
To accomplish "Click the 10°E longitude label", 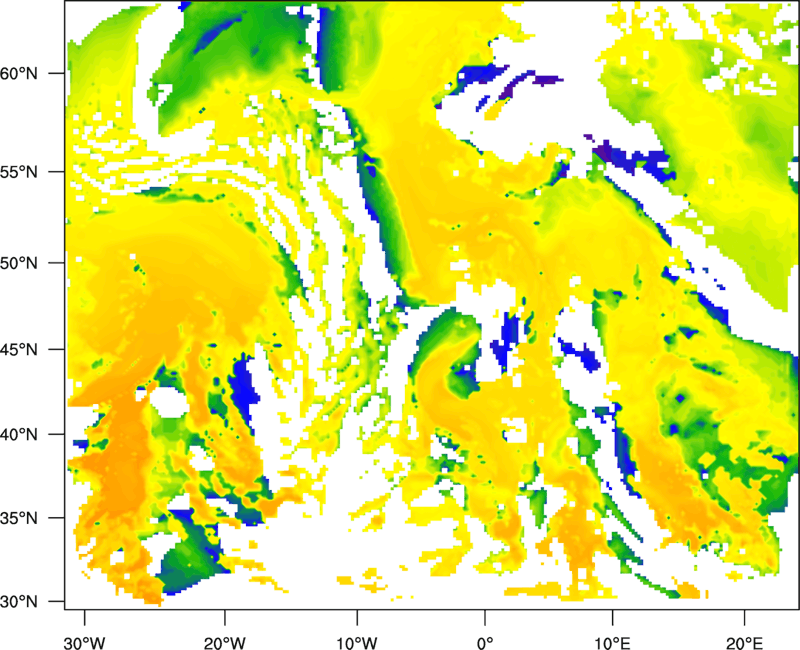I will [x=612, y=643].
